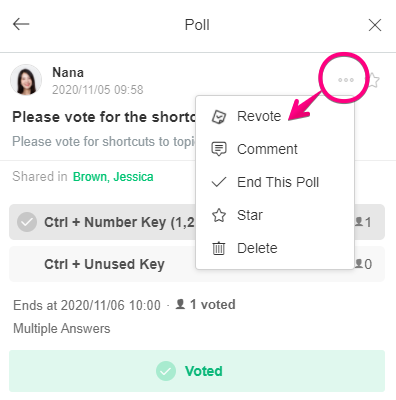Click the Comment speech bubble icon
Screen dimensions: 396x400
tap(219, 149)
